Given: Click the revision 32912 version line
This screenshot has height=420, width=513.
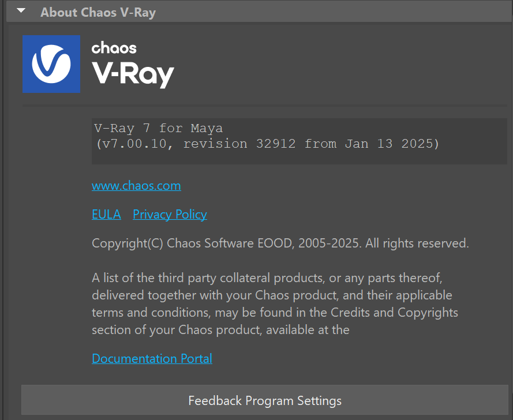Looking at the screenshot, I should pos(268,144).
